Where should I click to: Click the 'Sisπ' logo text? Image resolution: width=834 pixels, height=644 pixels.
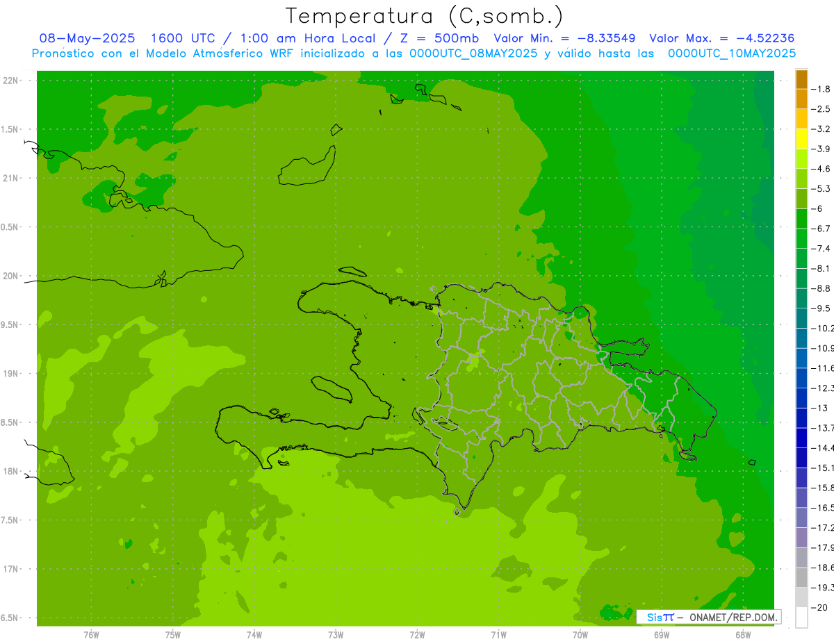[x=660, y=617]
